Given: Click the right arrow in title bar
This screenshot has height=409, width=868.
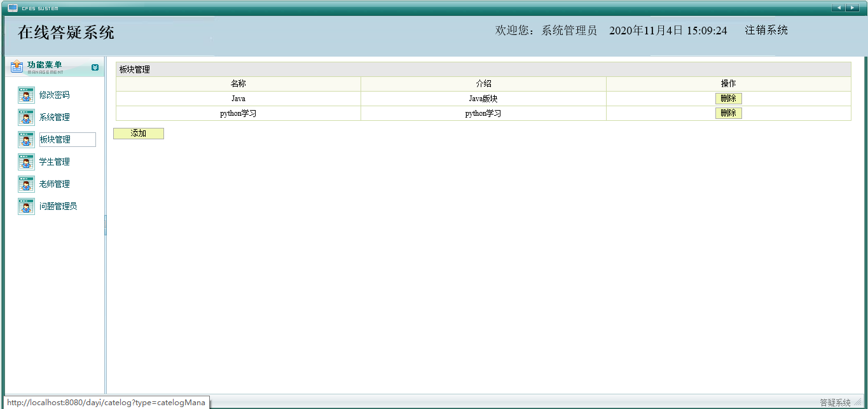Looking at the screenshot, I should (852, 8).
